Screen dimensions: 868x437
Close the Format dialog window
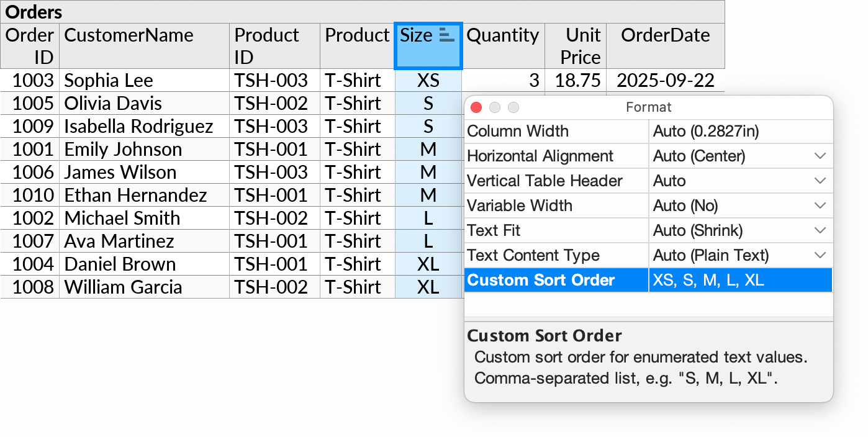[x=476, y=107]
